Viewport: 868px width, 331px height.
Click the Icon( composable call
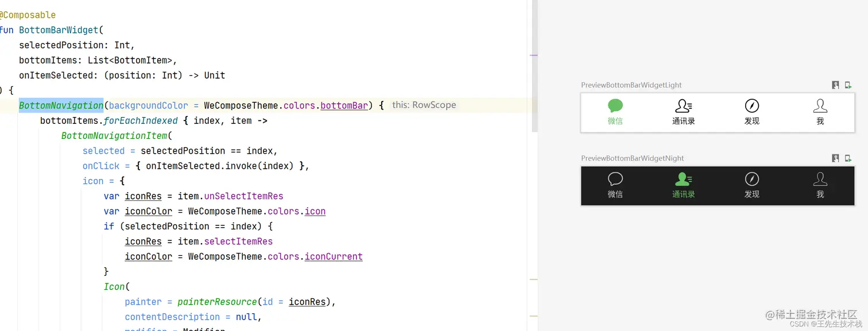click(x=117, y=287)
